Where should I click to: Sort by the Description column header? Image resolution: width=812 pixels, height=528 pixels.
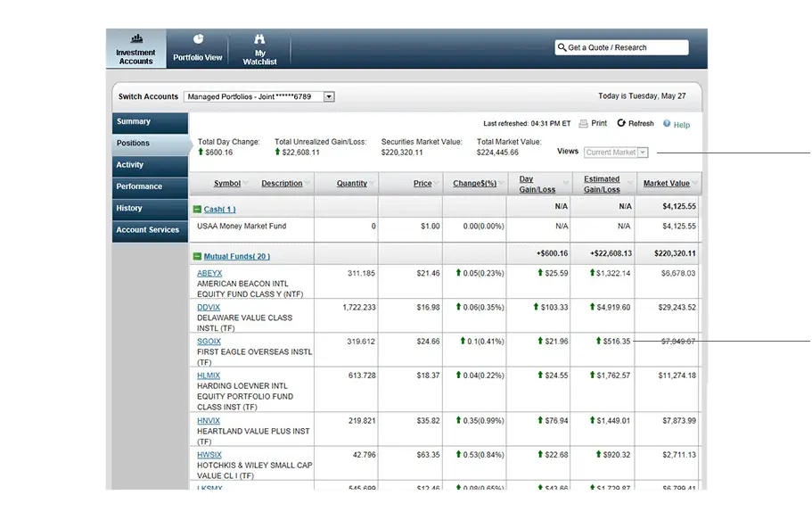coord(282,184)
